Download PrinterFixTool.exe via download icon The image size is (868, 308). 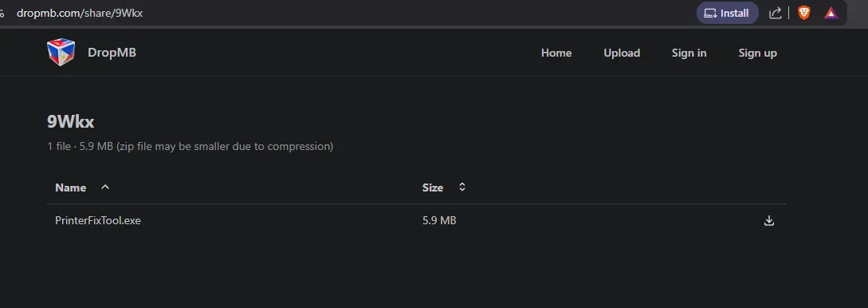pyautogui.click(x=768, y=221)
